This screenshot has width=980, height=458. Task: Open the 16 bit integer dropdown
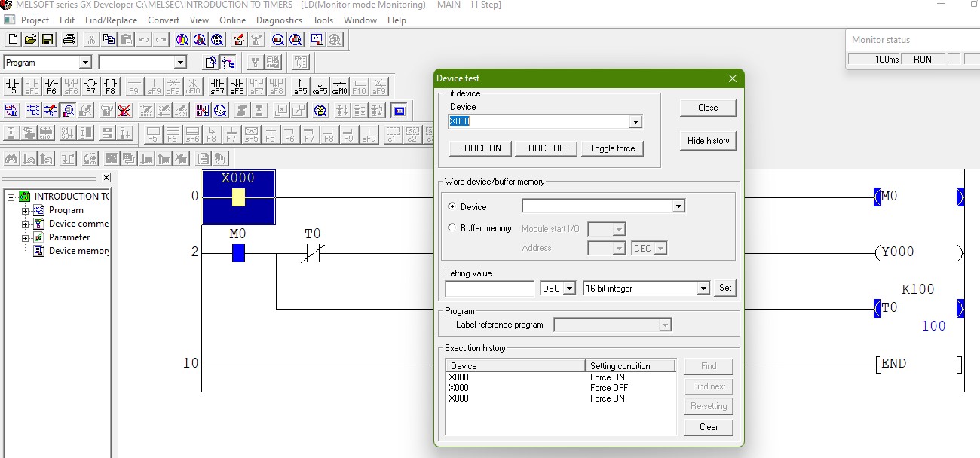pyautogui.click(x=703, y=288)
